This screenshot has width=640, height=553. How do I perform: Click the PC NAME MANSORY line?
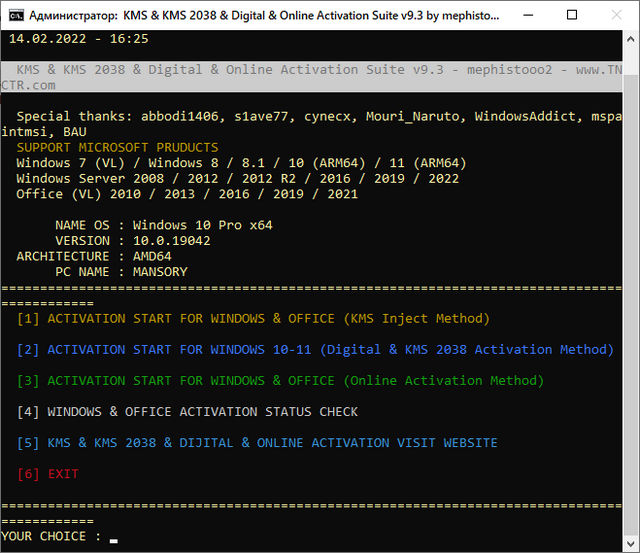pyautogui.click(x=121, y=272)
